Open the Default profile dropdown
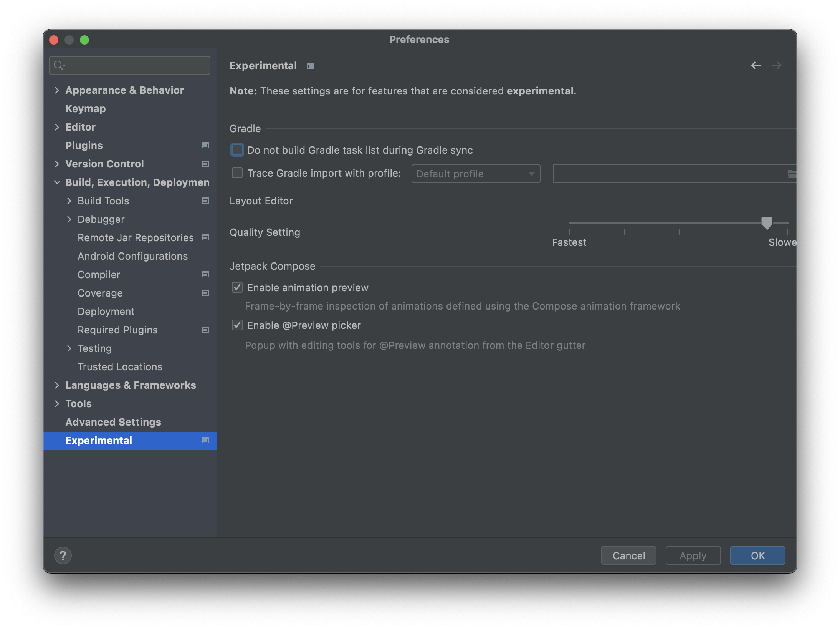 tap(475, 174)
